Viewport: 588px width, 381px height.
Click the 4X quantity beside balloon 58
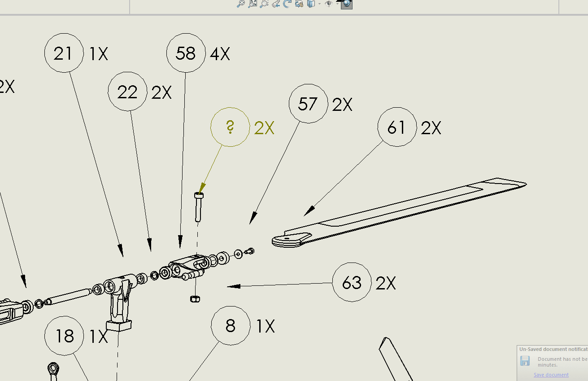click(220, 54)
